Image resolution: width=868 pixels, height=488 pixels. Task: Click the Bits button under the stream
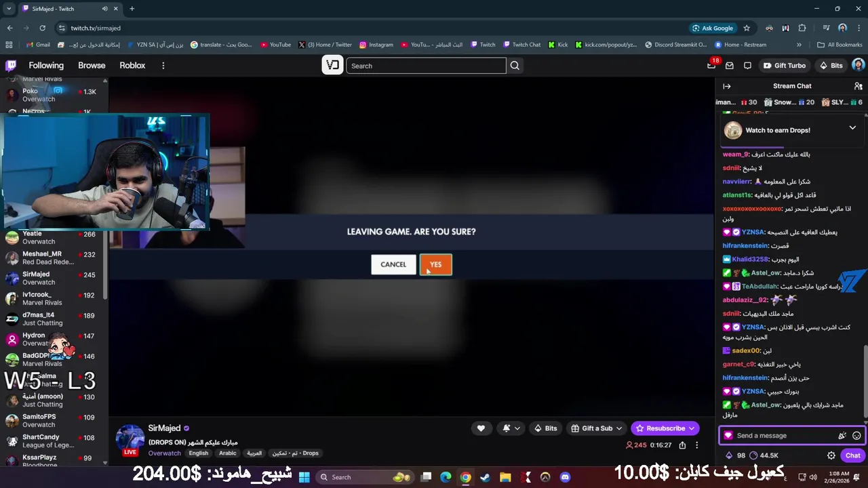coord(546,428)
